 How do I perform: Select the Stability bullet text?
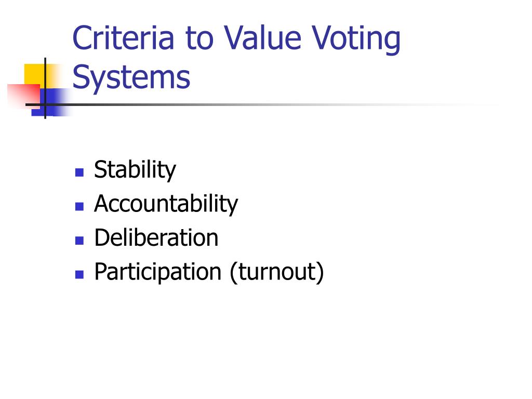pos(135,170)
